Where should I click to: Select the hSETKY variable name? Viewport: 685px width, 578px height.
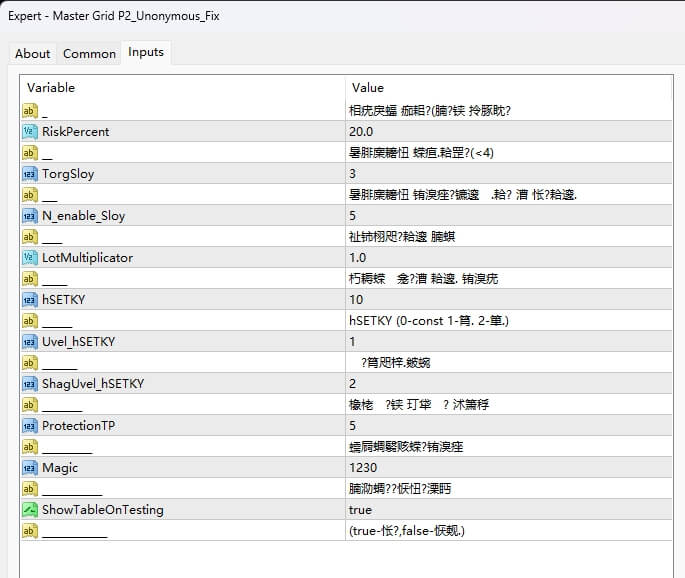tap(64, 299)
